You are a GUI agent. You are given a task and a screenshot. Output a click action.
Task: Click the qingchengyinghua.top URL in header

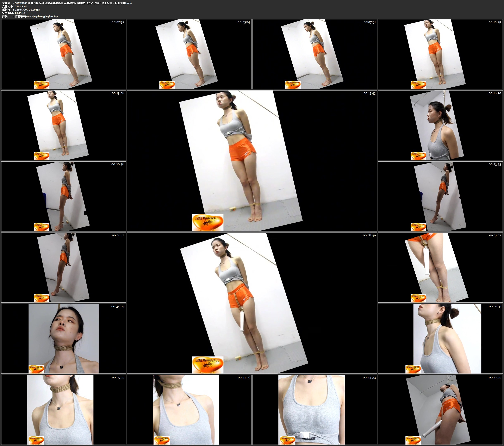(x=42, y=16)
